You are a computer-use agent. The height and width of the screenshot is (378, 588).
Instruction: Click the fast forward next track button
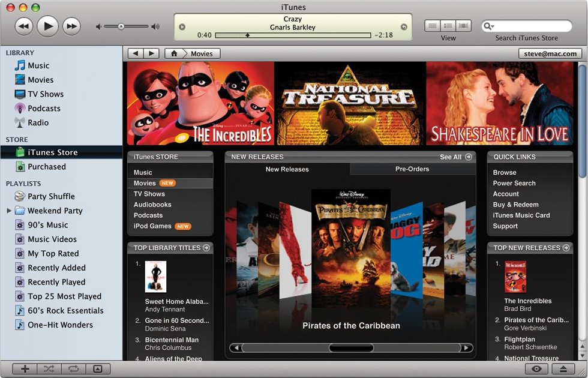(71, 26)
